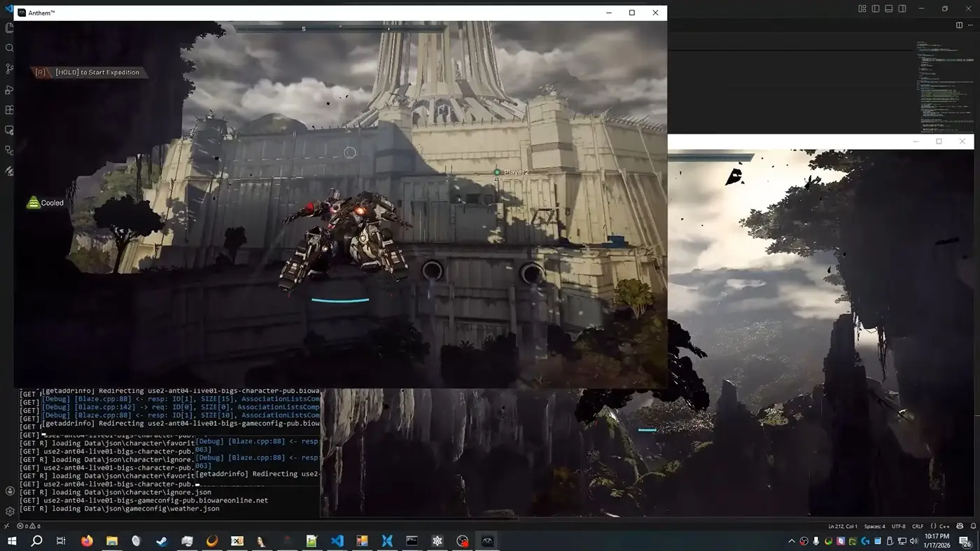The image size is (980, 551).
Task: Change end of line sequence CRLF
Action: (x=918, y=526)
